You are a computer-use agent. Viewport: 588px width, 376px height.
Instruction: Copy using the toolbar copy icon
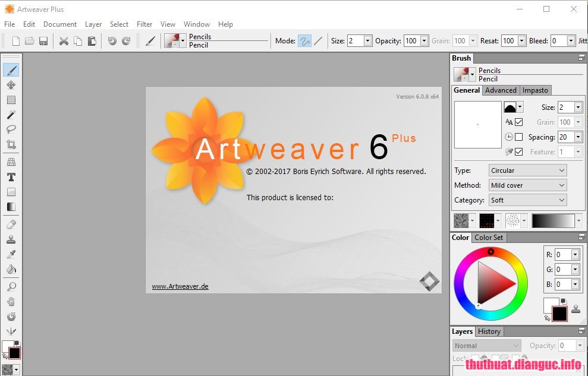pos(78,41)
